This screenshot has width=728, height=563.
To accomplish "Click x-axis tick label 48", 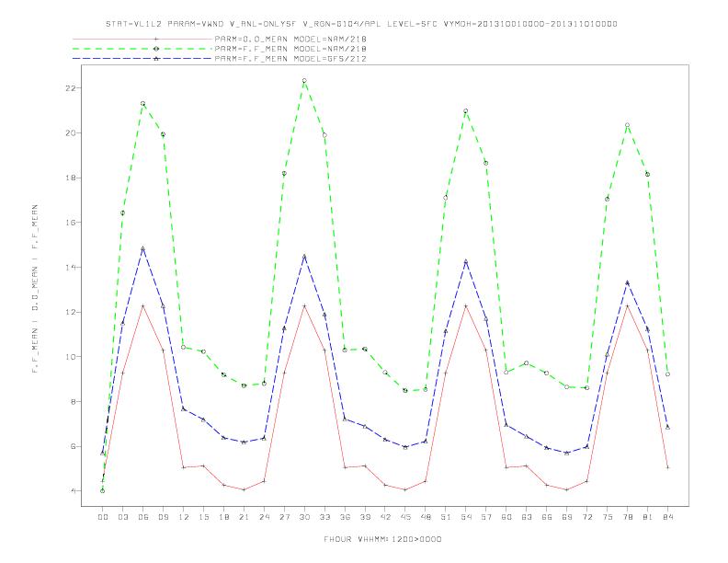I will (426, 517).
